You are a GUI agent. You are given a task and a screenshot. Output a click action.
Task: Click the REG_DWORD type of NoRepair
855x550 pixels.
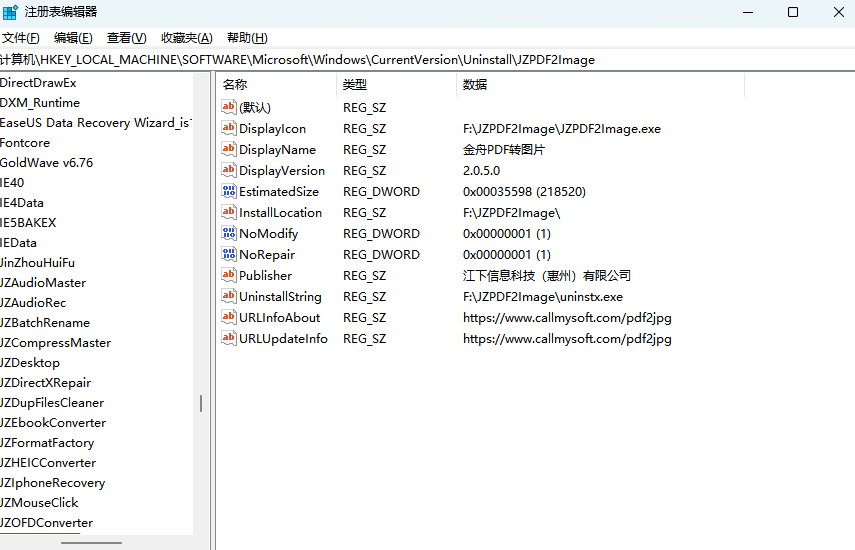coord(381,255)
